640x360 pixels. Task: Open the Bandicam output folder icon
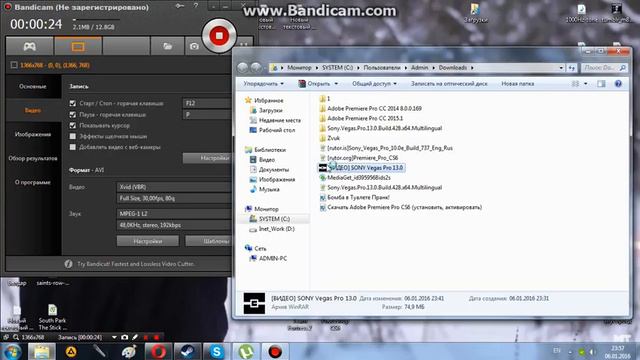167,46
